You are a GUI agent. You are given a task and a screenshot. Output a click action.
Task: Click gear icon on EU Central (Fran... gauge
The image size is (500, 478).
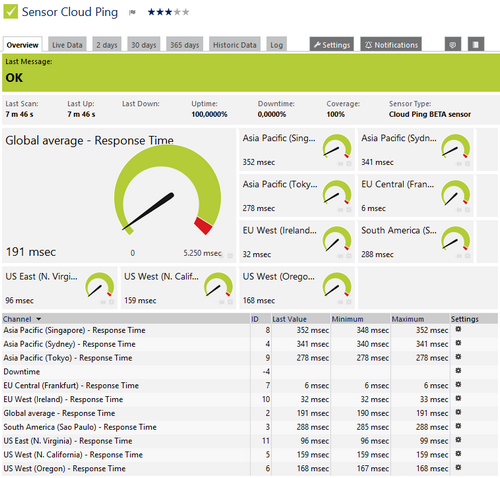[x=467, y=210]
